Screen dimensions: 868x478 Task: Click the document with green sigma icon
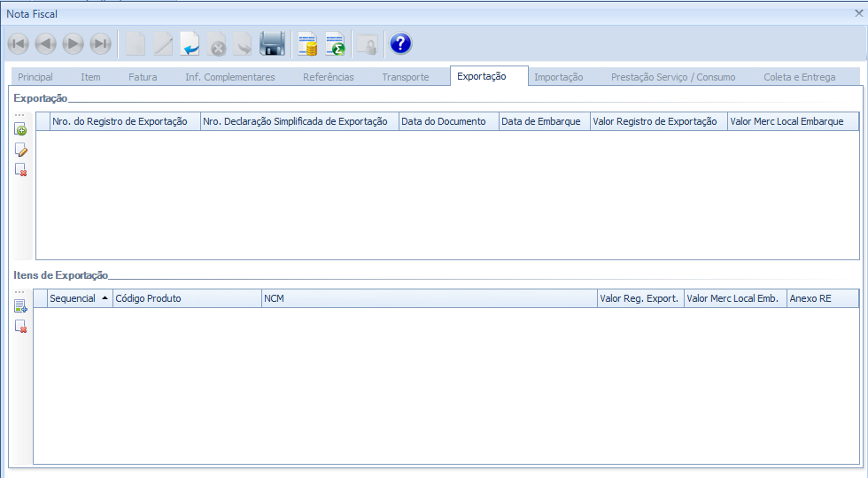(x=335, y=43)
